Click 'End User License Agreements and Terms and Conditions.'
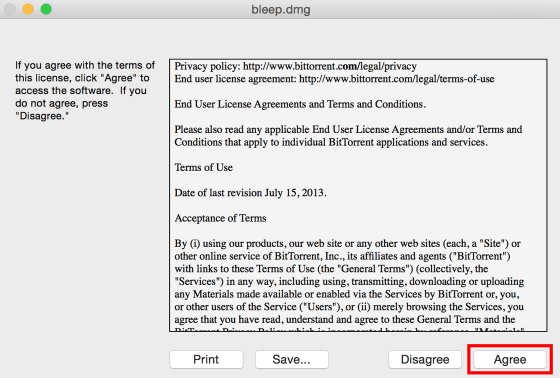Viewport: 560px width, 378px height. pos(300,104)
